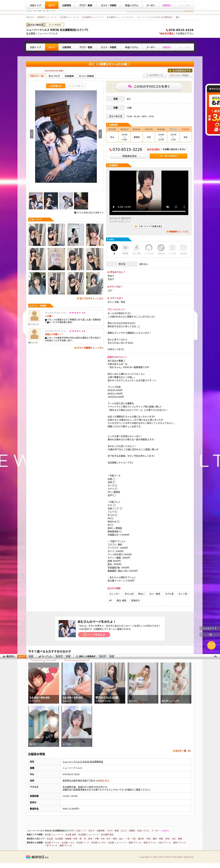Click the ページトップ round button
The height and width of the screenshot is (868, 220).
(211, 645)
